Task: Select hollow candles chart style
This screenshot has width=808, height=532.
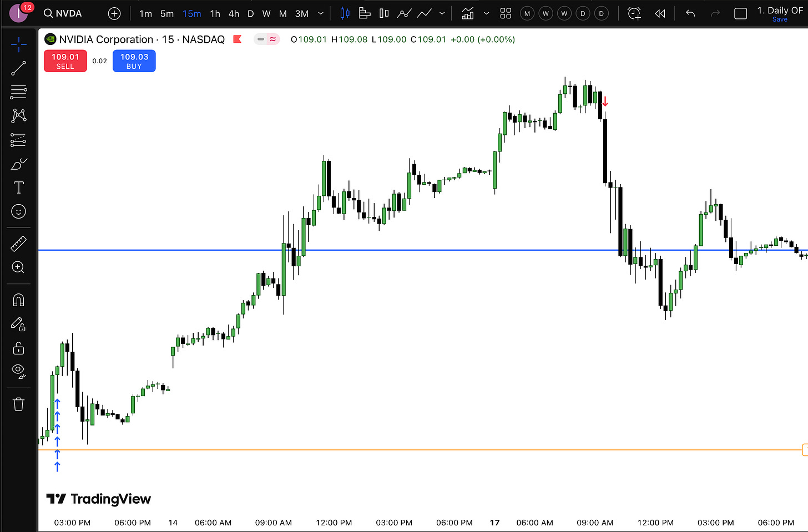Action: coord(384,13)
